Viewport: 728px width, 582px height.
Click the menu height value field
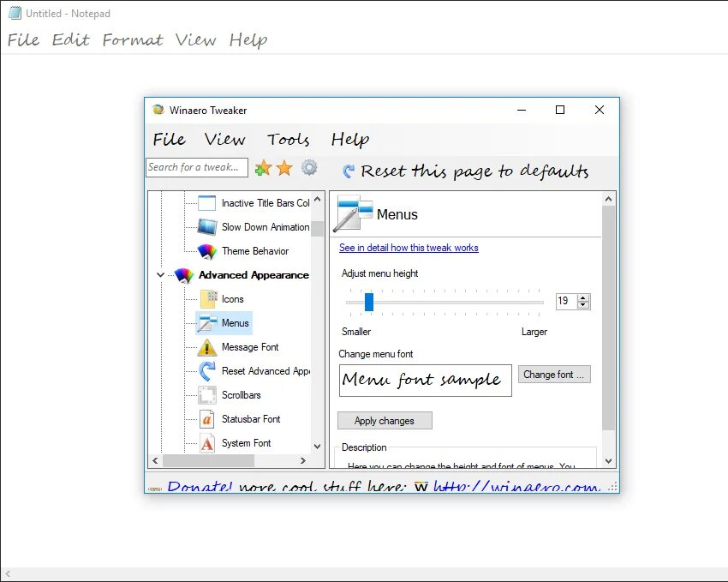(566, 301)
